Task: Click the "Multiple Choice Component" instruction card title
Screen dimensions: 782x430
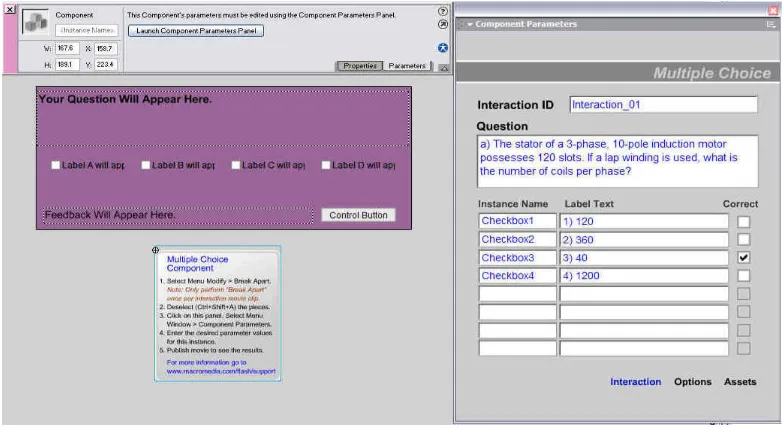Action: pyautogui.click(x=197, y=263)
